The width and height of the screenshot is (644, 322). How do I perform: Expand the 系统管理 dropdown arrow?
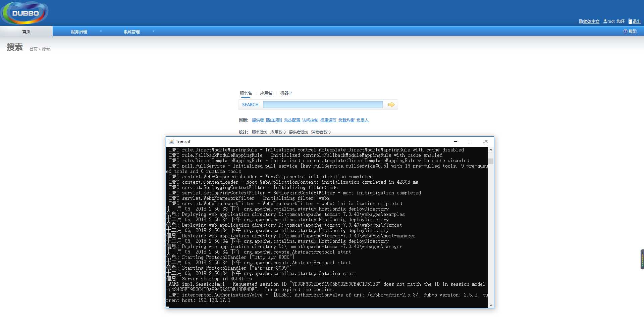(x=154, y=31)
